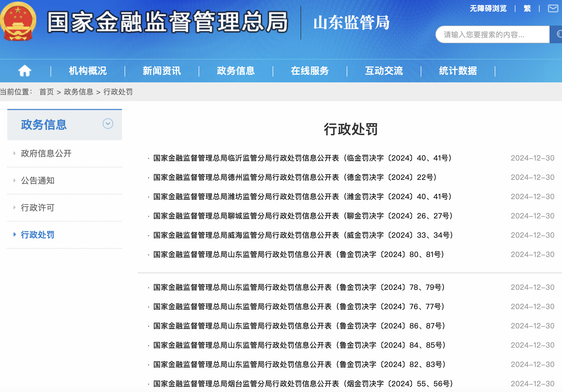Expand the 政府信息公开 sidebar arrow

pos(15,154)
